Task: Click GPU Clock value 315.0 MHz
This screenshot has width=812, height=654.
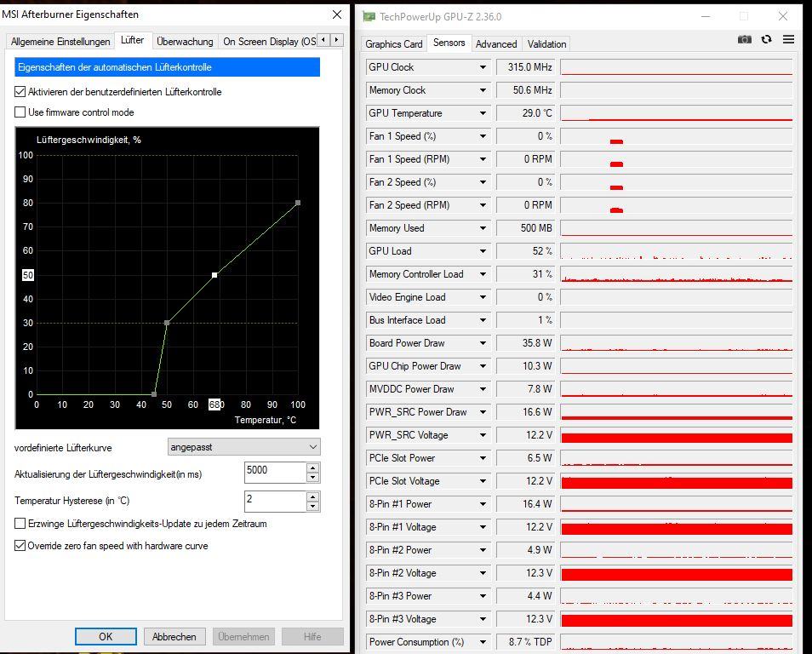Action: tap(525, 67)
